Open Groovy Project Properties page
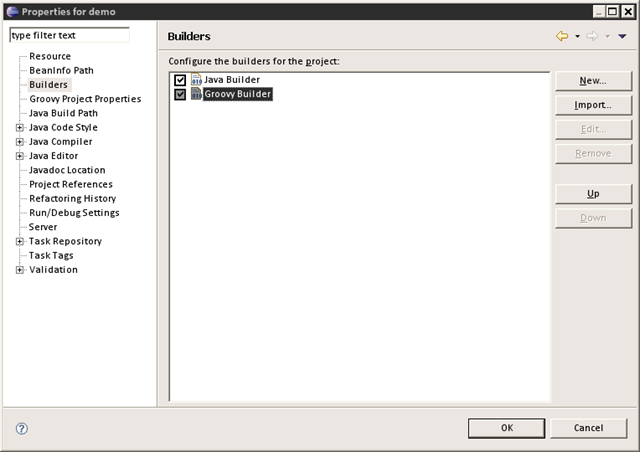 85,99
